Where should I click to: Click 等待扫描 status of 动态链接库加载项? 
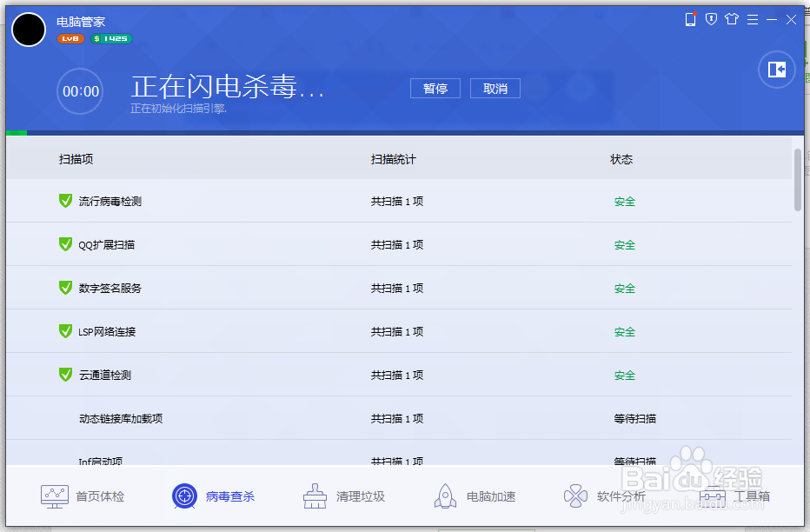[x=635, y=418]
